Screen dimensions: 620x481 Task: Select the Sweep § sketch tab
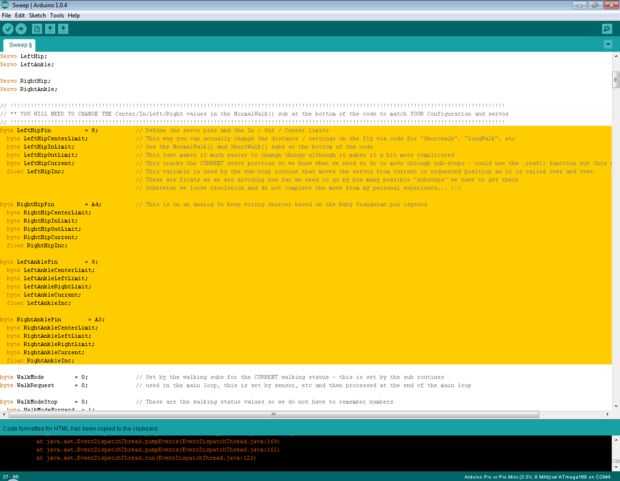(x=19, y=45)
